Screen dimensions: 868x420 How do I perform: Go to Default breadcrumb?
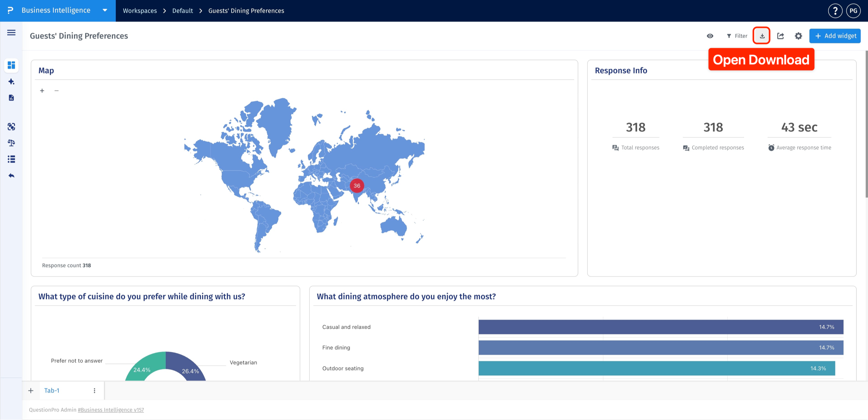[182, 11]
